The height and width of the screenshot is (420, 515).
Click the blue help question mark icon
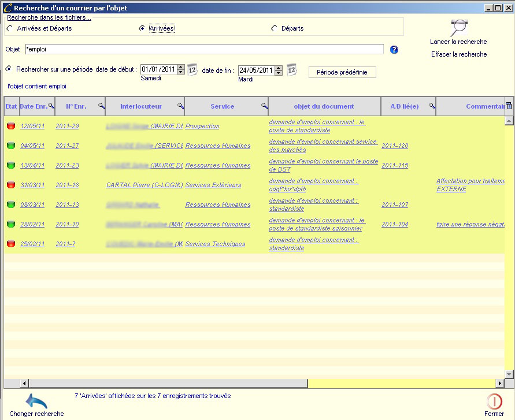coord(394,50)
